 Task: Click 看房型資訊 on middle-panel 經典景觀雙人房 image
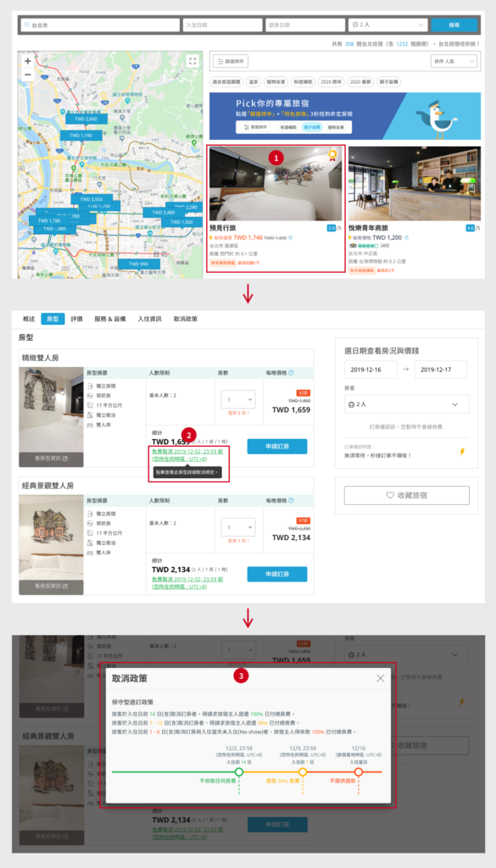coord(51,587)
